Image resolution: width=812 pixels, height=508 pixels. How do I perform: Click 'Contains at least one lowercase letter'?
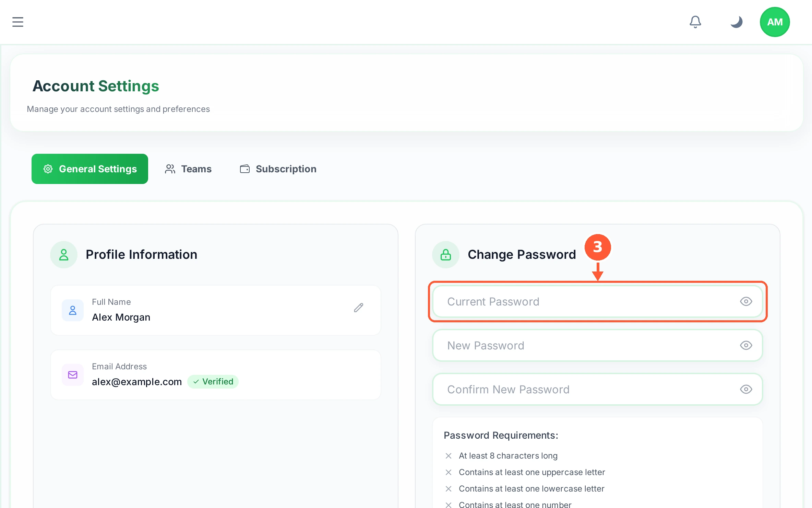point(532,489)
